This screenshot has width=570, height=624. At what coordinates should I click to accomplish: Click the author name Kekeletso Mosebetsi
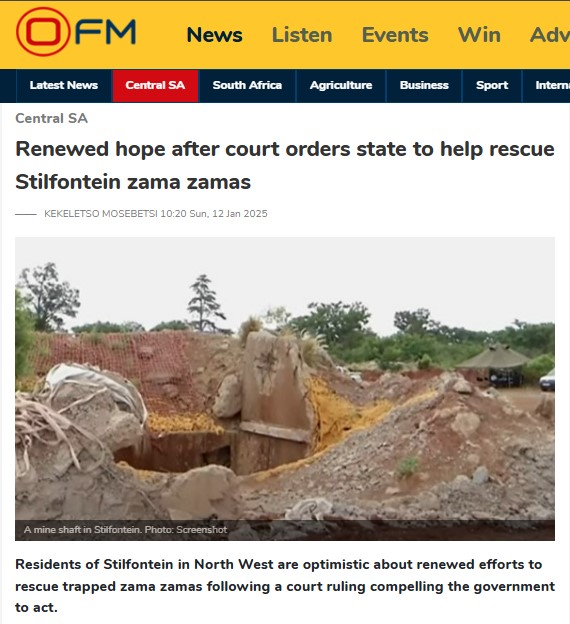pos(101,214)
